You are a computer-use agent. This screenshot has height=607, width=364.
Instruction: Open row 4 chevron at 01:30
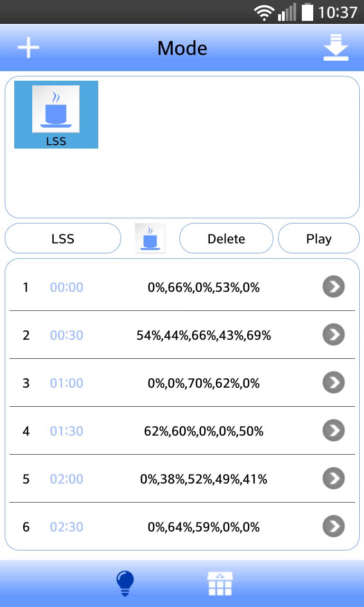coord(334,430)
